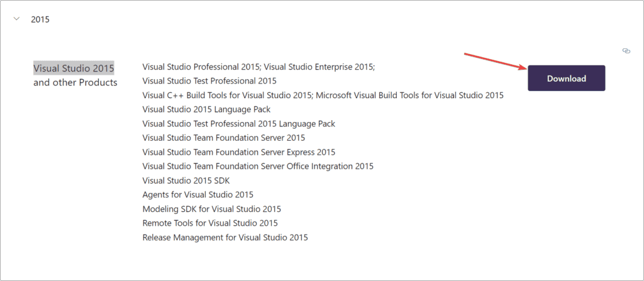This screenshot has height=281, width=644.
Task: Click 'Team Foundation Server Express 2015' line
Action: [x=239, y=152]
